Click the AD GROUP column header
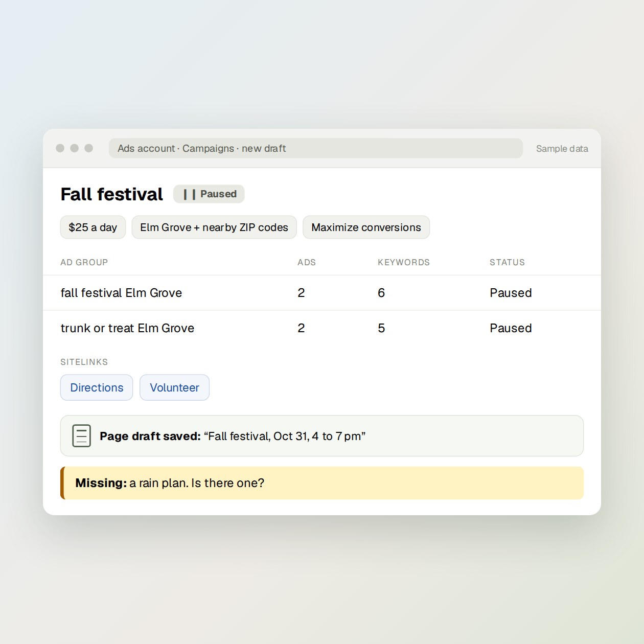 tap(84, 262)
